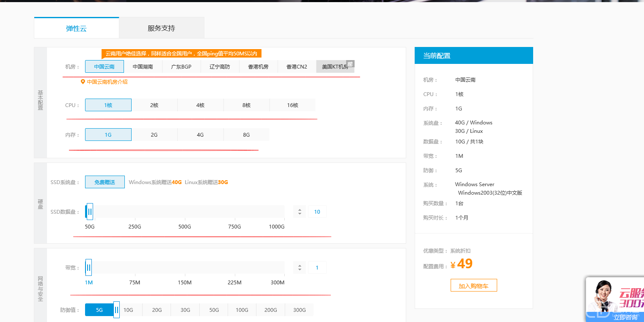The width and height of the screenshot is (644, 322).
Task: Click the SSD data disk size input field
Action: click(317, 212)
